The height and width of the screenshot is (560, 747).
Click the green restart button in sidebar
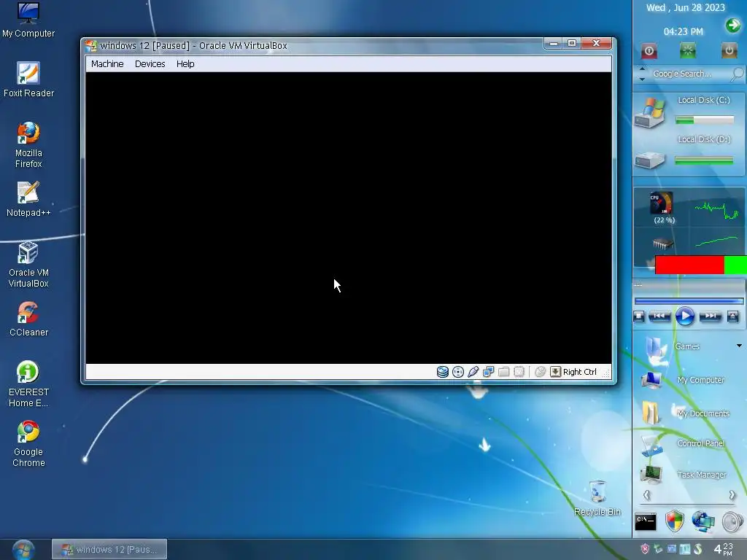point(687,50)
